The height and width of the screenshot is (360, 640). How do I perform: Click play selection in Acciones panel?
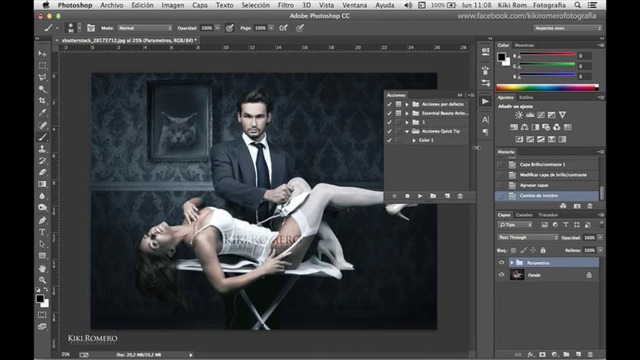tap(420, 196)
